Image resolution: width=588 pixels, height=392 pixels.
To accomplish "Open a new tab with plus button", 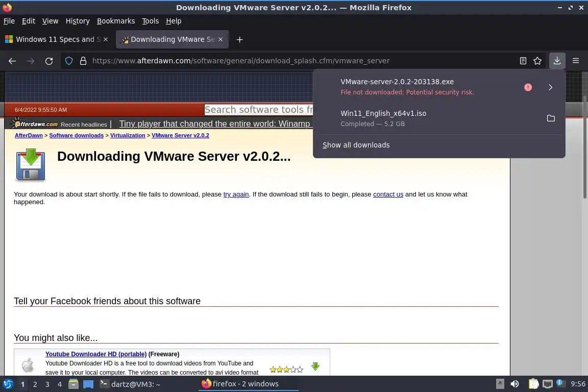I will click(x=239, y=39).
